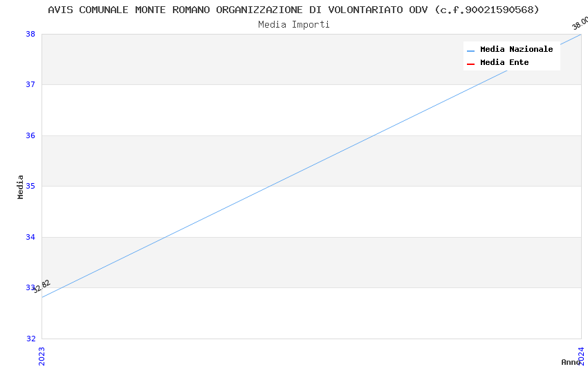Select 'Media Ente' legend label
This screenshot has width=588, height=380.
point(504,62)
